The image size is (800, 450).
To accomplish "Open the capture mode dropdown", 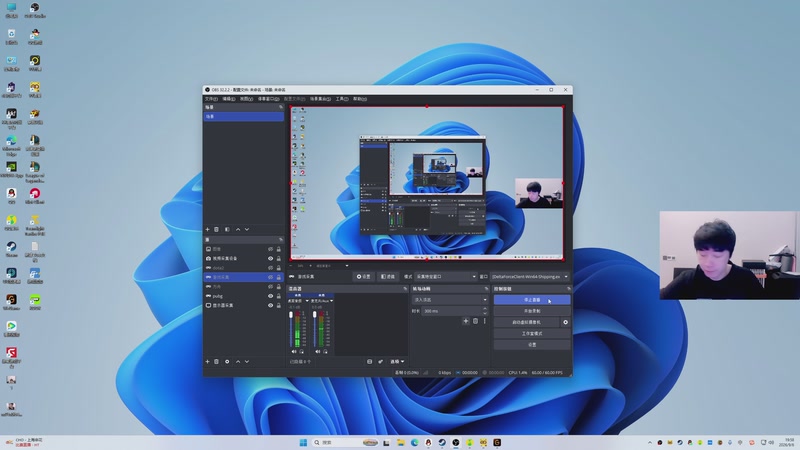I will coord(446,277).
